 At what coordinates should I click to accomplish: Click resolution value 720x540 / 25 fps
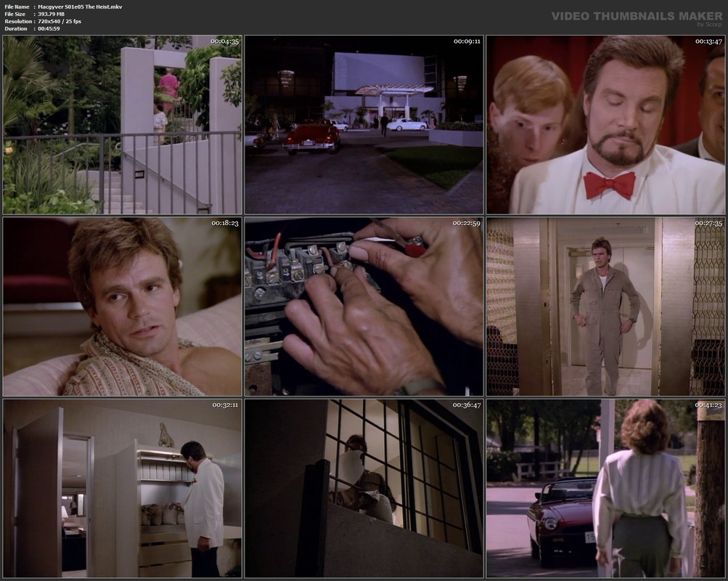pos(60,21)
